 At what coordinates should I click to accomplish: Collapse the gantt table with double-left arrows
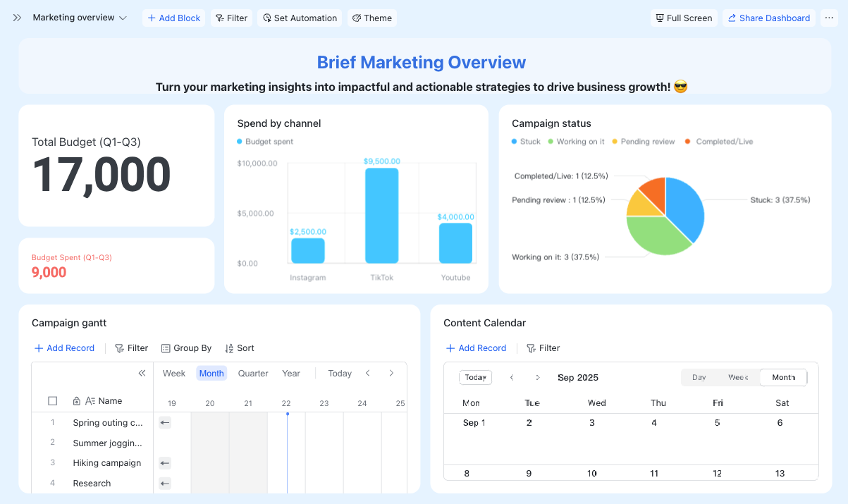click(x=142, y=373)
